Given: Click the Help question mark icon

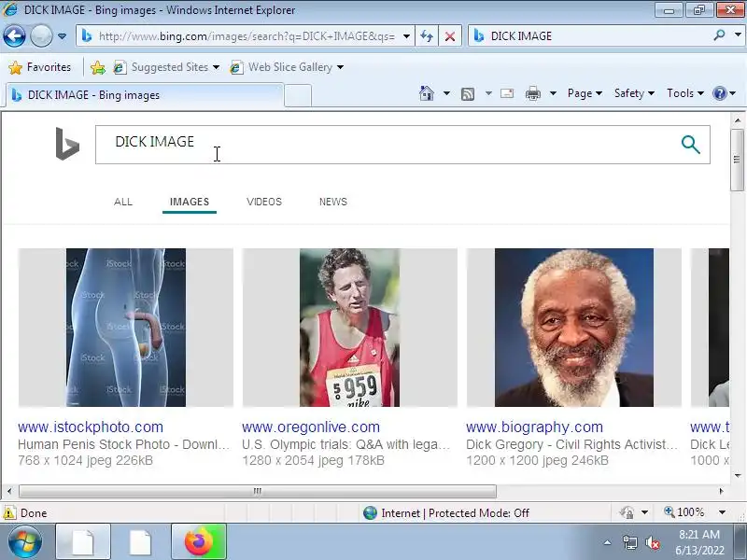Looking at the screenshot, I should point(719,93).
